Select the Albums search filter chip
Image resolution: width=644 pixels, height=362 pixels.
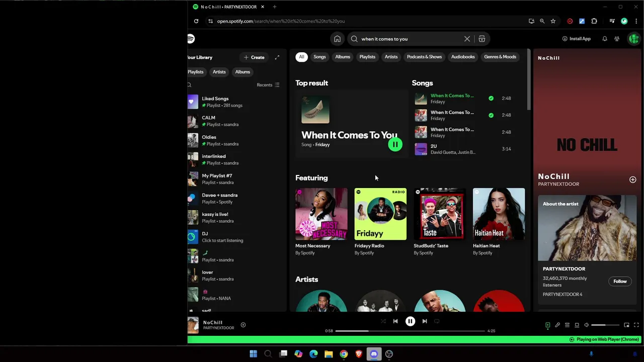point(343,57)
